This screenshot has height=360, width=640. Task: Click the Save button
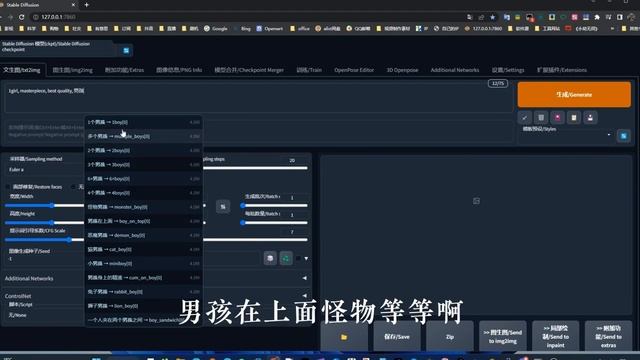(397, 337)
